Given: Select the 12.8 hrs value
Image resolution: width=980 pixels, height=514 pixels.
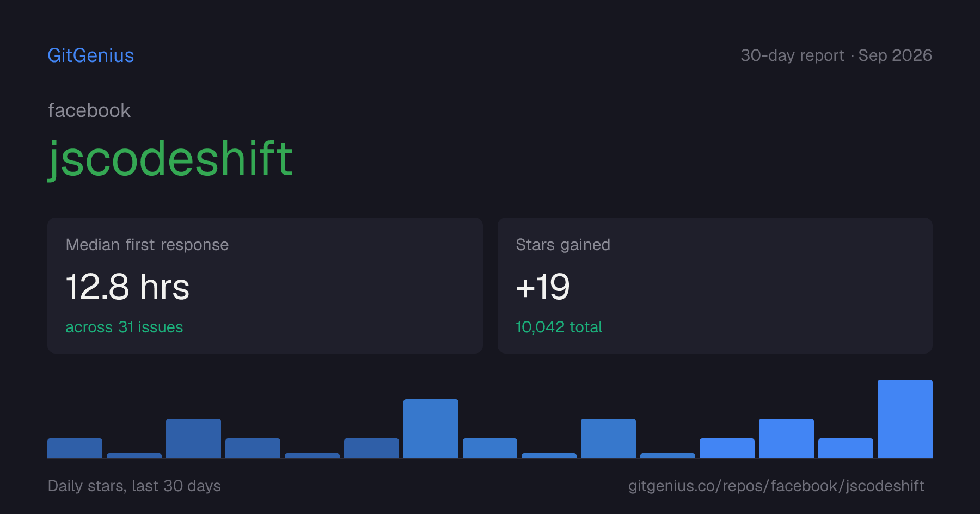Looking at the screenshot, I should (127, 287).
